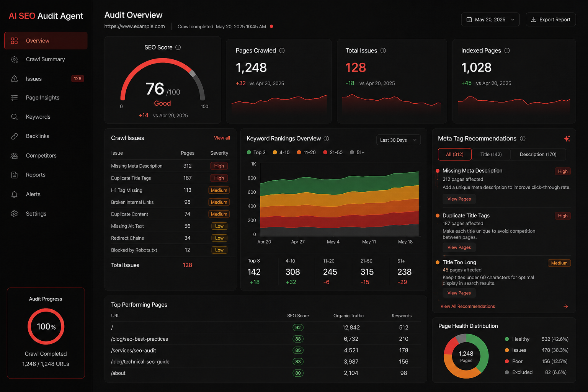
Task: Toggle Healthy in Page Health legend
Action: coord(517,339)
